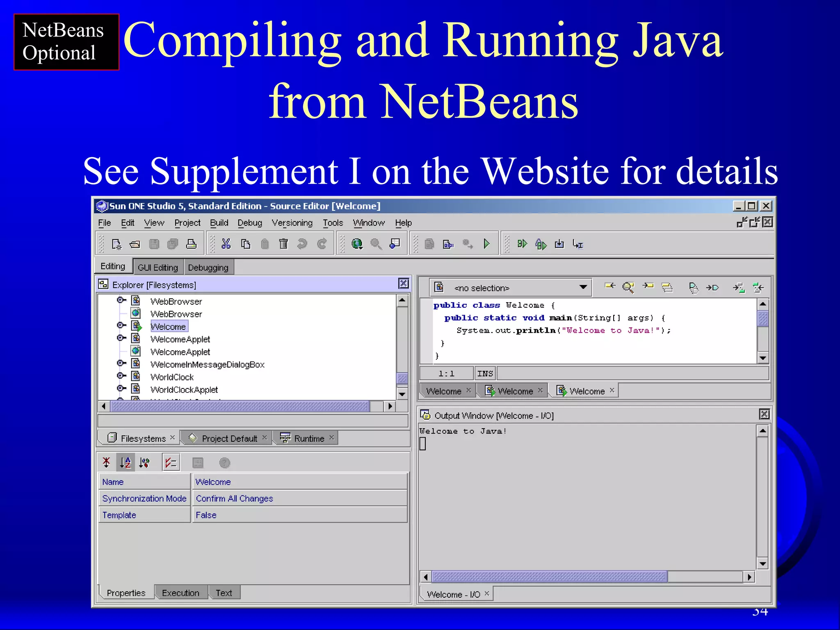Switch to Text properties tab
840x630 pixels.
coord(224,593)
